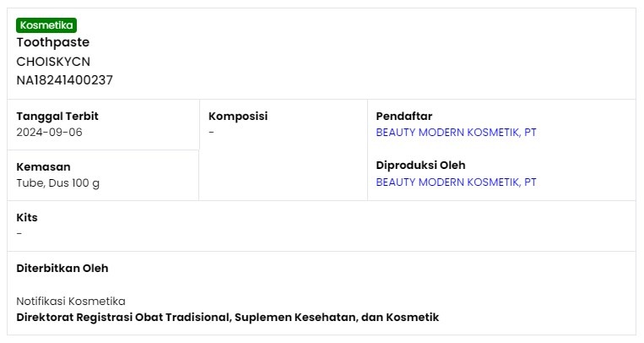Click the green Kosmetika badge
Viewport: 644px width, 343px height.
pyautogui.click(x=46, y=25)
